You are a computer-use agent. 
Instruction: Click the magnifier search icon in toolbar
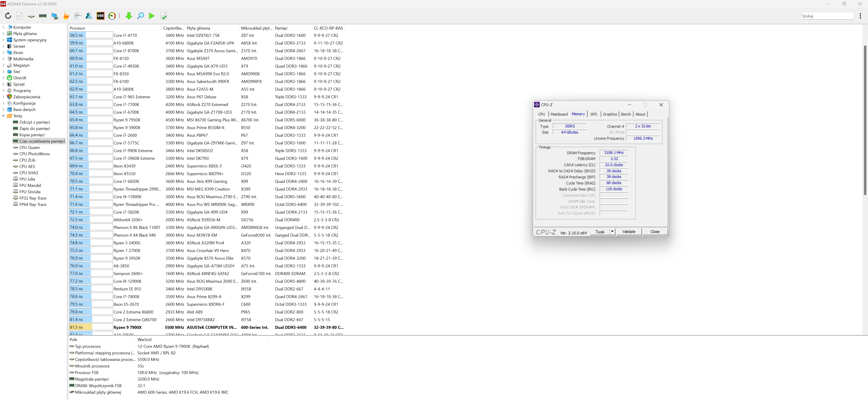tap(140, 16)
